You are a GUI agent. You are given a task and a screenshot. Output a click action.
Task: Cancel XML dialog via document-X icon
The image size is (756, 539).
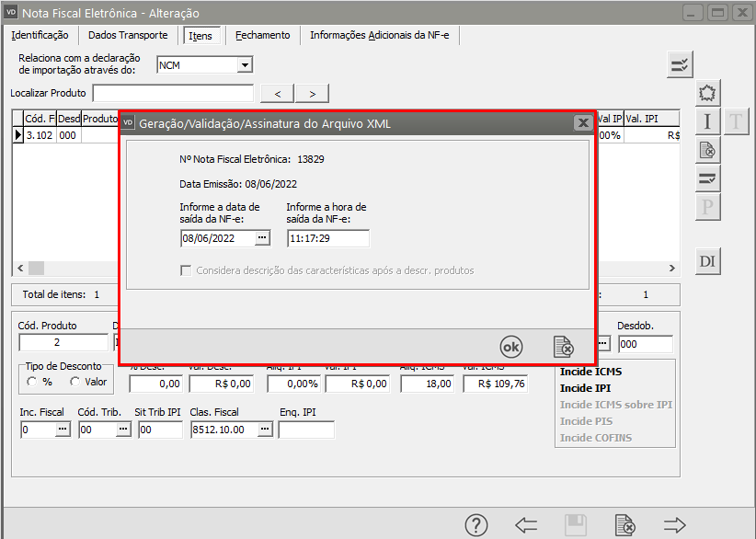564,347
